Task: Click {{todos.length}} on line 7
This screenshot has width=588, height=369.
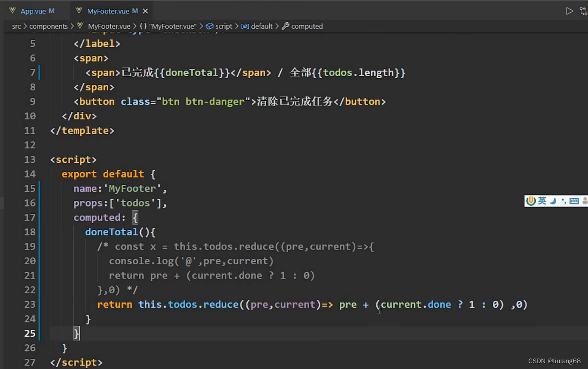Action: pos(358,72)
